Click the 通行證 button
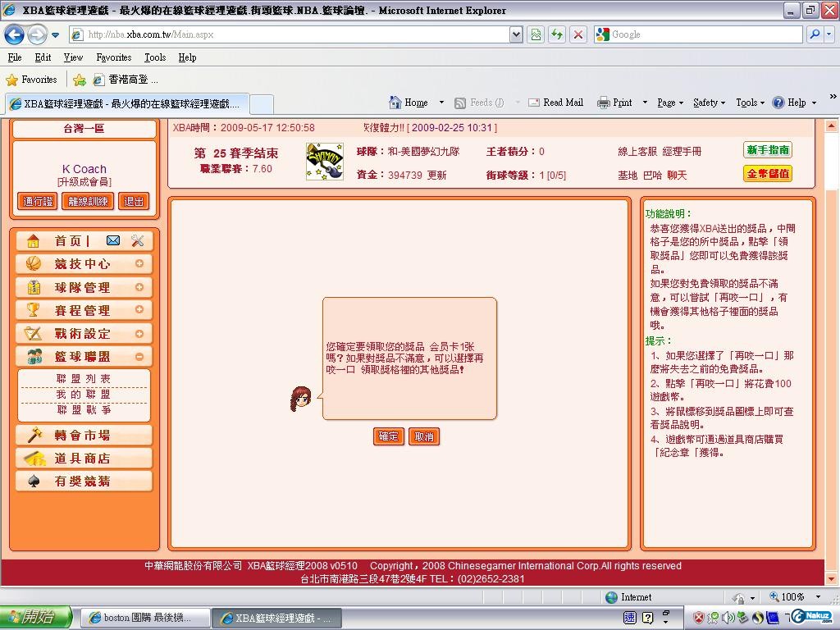The image size is (840, 630). [38, 202]
